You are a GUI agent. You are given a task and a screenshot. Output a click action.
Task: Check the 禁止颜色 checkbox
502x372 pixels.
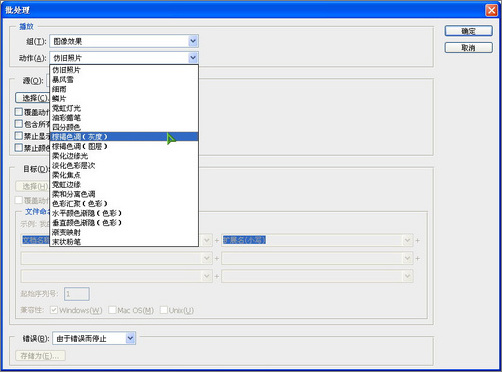coord(19,148)
